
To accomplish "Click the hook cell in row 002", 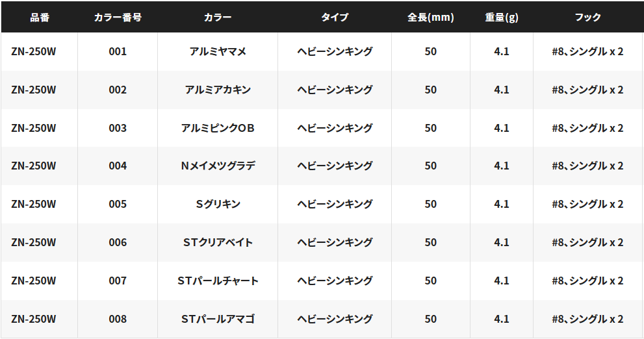I will click(587, 90).
